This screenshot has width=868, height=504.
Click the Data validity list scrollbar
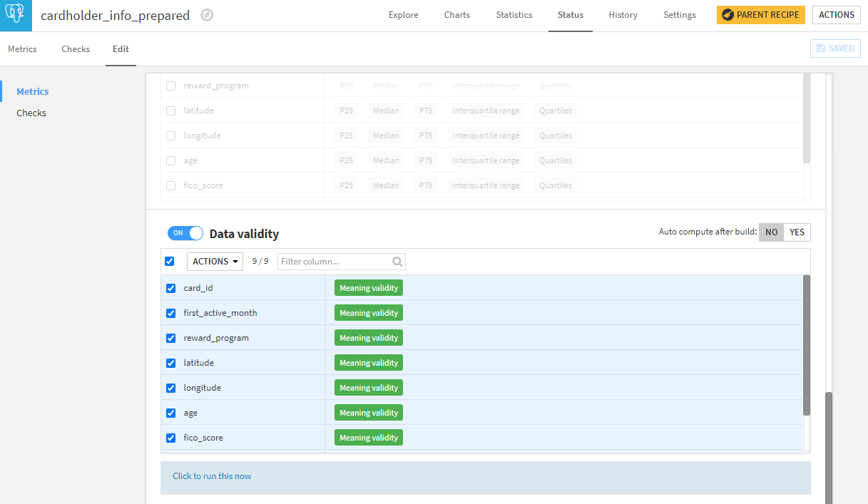coord(807,346)
